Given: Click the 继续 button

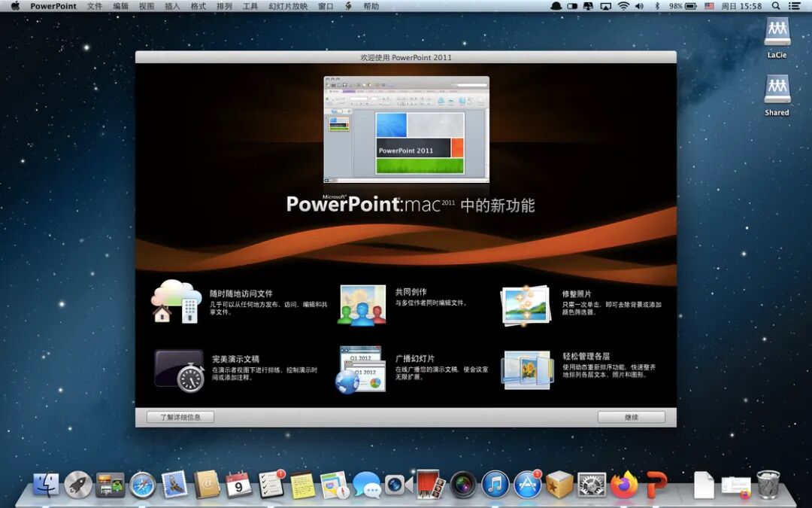Looking at the screenshot, I should coord(632,417).
